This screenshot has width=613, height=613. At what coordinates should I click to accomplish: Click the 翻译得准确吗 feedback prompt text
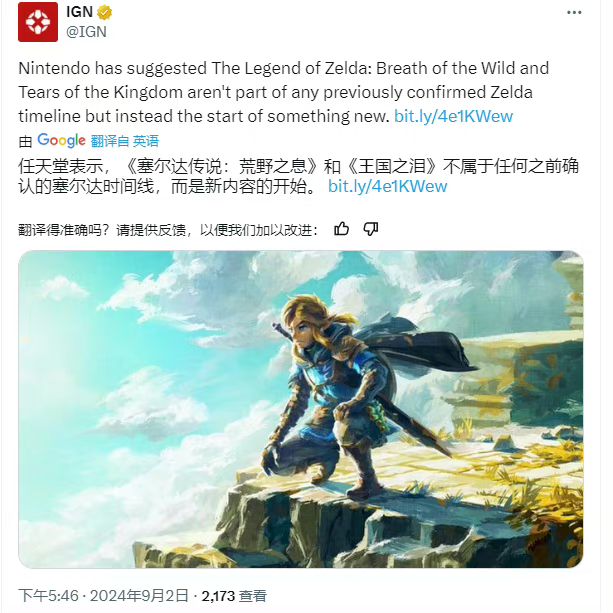167,230
